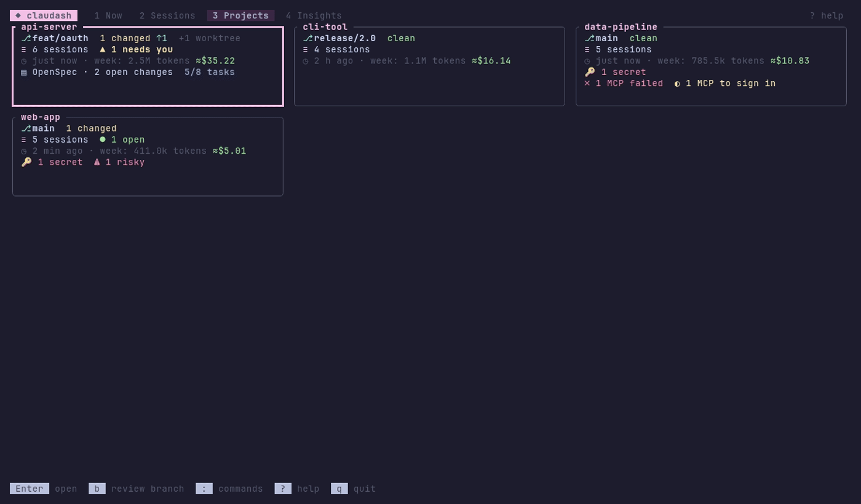Click the key icon in web-app card

tap(26, 162)
